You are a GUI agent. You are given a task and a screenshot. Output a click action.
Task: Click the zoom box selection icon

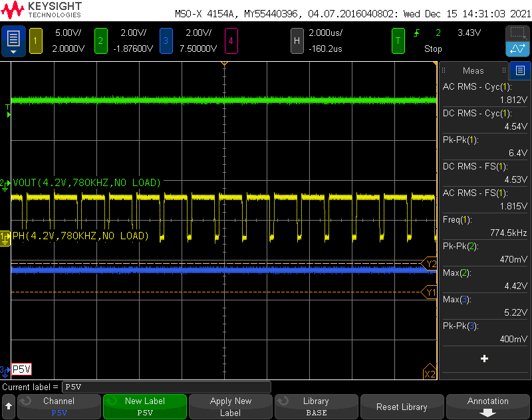click(517, 33)
